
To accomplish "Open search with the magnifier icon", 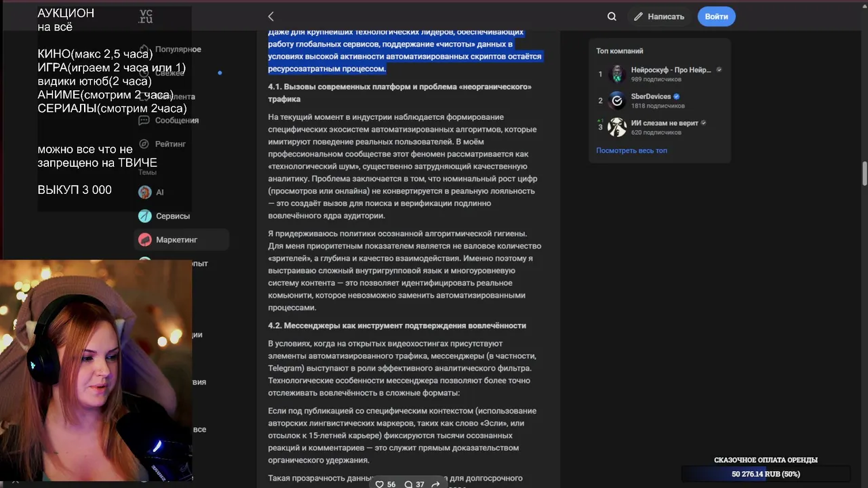I will (x=612, y=16).
